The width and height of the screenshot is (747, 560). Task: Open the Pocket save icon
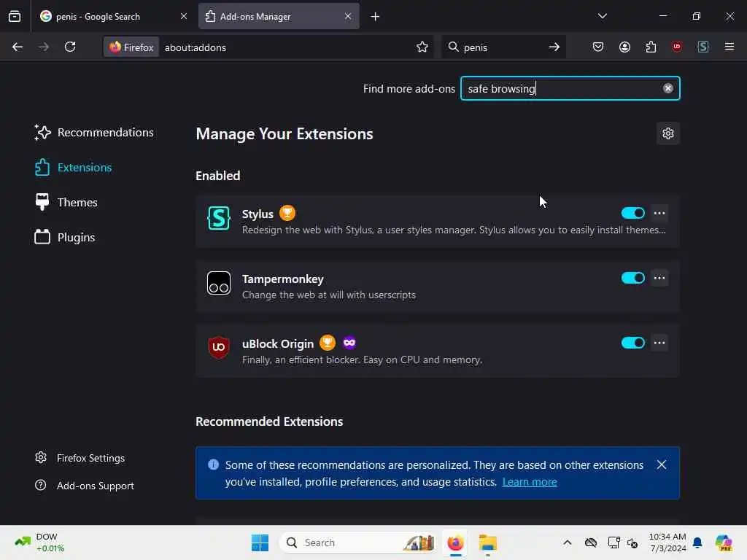pos(598,47)
